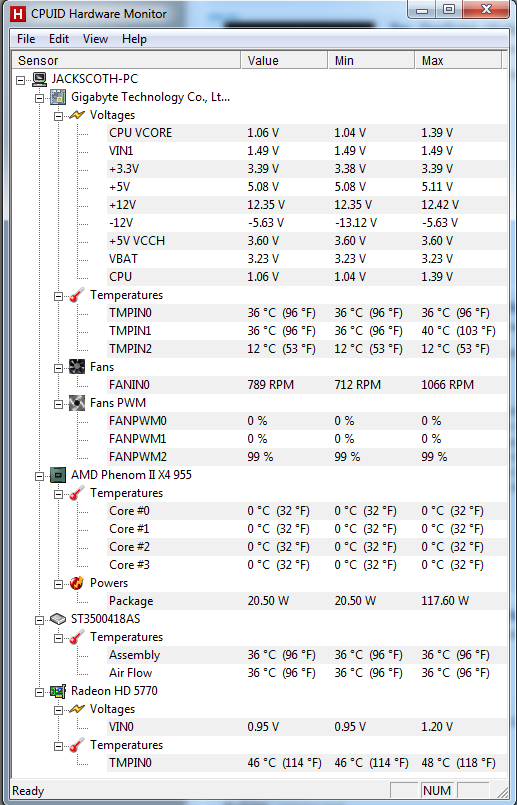Select the VIN0 row under Radeon
This screenshot has width=517, height=805.
click(307, 727)
